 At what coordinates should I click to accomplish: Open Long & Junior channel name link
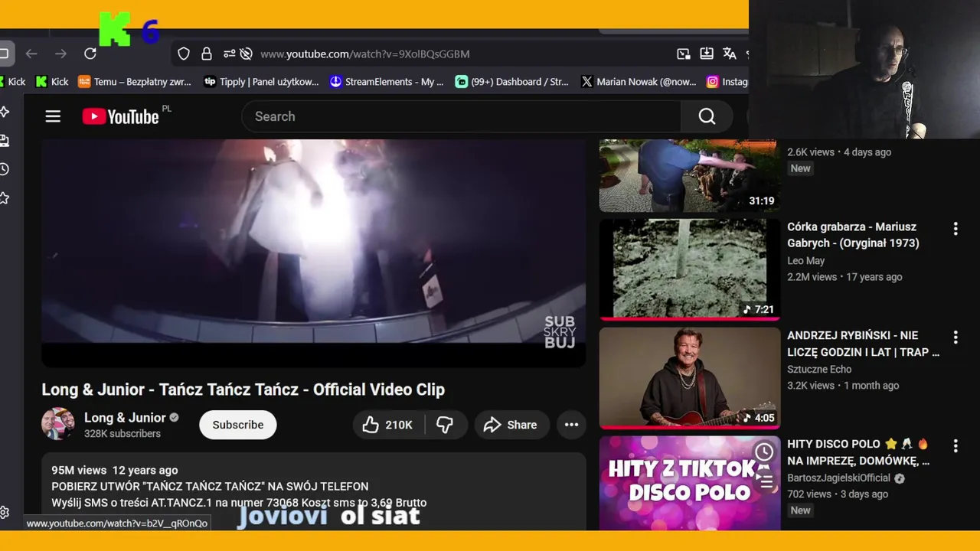coord(125,417)
